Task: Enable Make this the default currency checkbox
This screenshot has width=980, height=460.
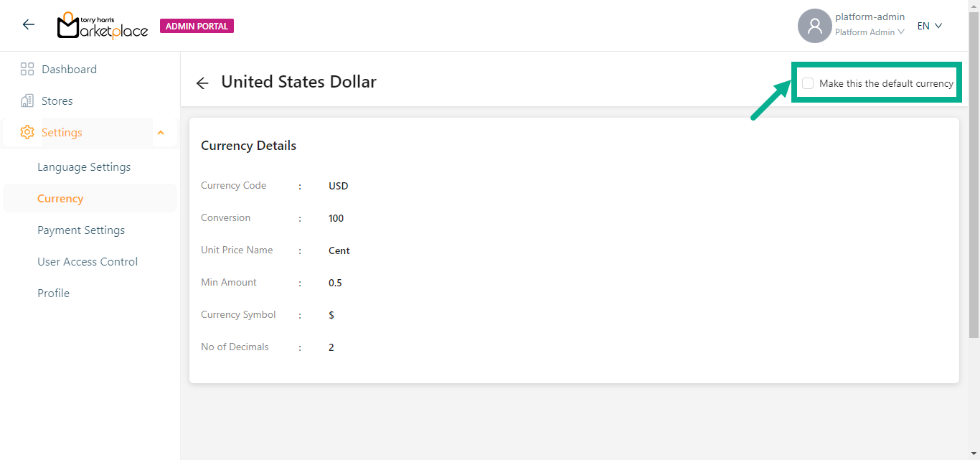Action: tap(808, 83)
